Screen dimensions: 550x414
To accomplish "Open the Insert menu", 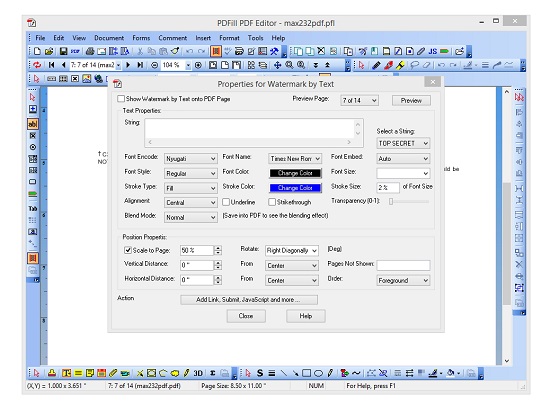I will tap(203, 38).
